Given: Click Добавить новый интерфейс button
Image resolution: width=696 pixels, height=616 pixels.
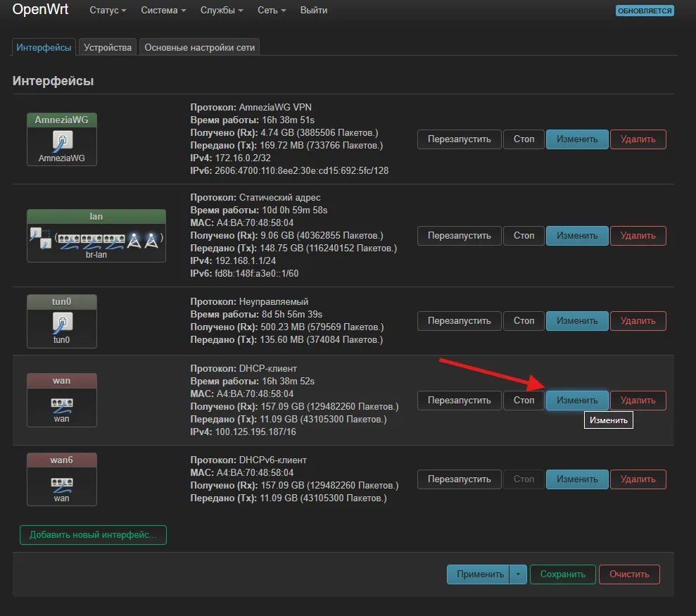Looking at the screenshot, I should pos(93,535).
